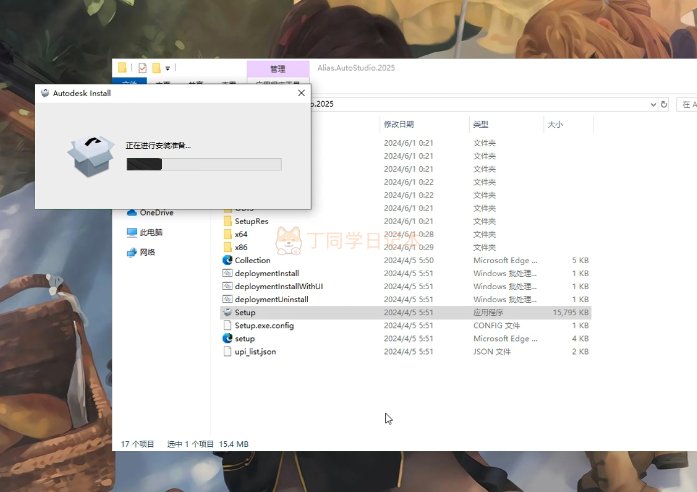Open the 管理 ribbon tab
This screenshot has width=697, height=492.
click(278, 69)
